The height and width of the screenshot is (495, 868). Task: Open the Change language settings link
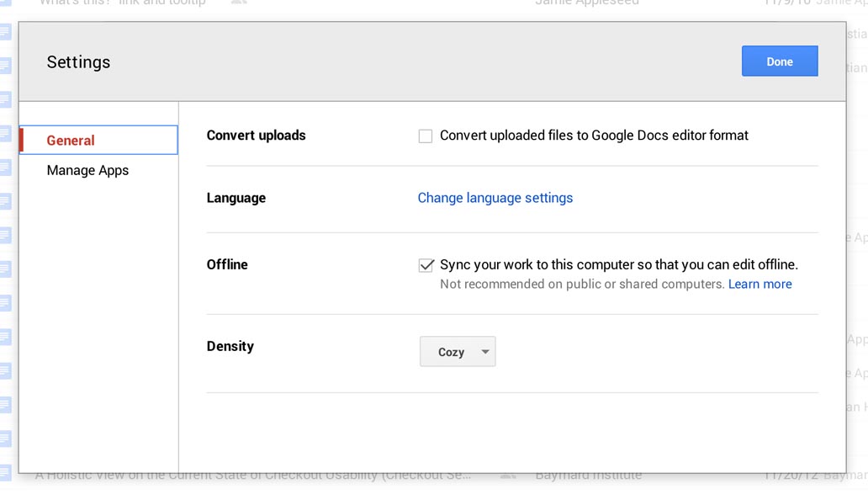point(495,198)
